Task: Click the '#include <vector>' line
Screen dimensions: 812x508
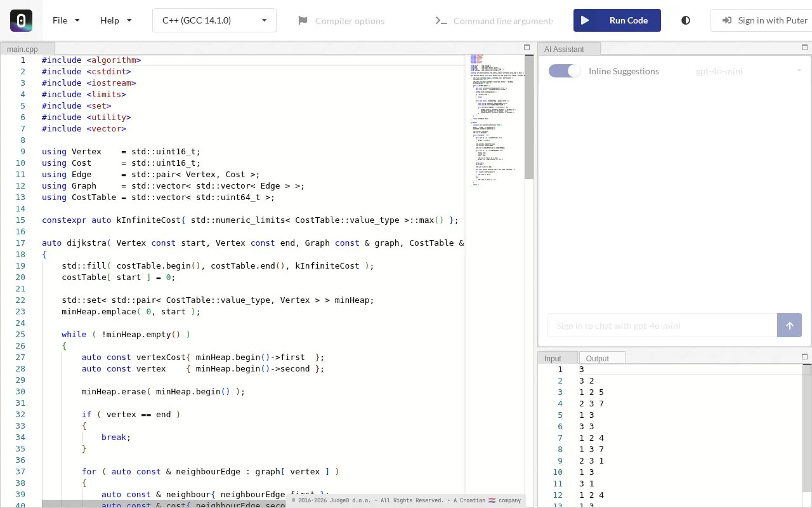Action: [84, 129]
